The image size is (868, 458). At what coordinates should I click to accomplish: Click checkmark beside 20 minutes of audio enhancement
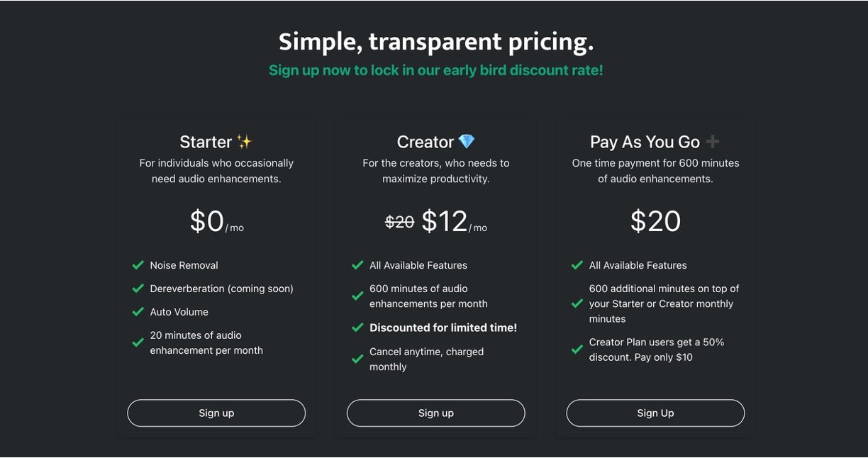pos(138,343)
